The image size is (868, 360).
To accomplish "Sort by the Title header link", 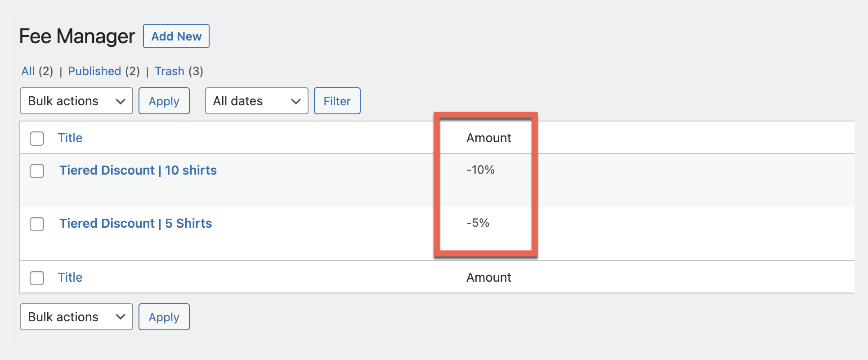I will point(70,138).
